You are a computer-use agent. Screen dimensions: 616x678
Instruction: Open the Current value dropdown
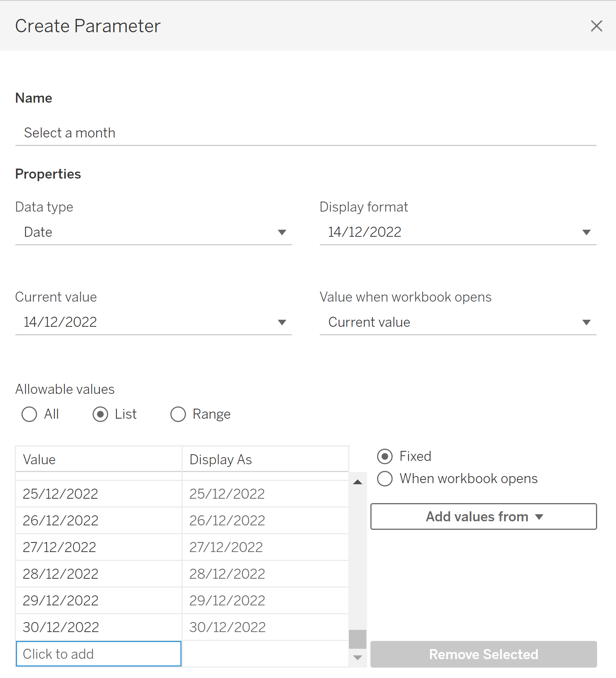click(x=153, y=322)
